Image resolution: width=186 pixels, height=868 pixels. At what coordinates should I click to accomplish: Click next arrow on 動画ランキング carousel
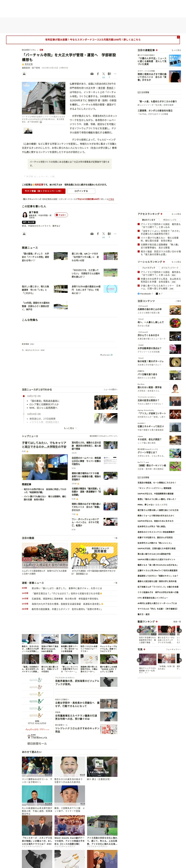[x=180, y=631]
